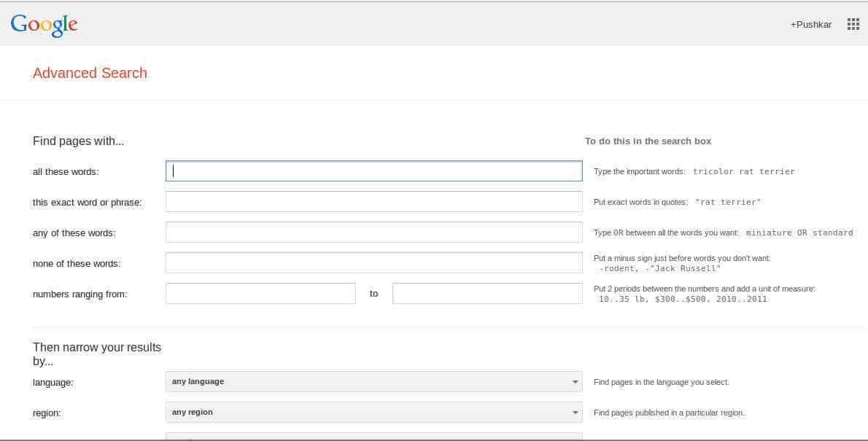Click the 'Type OR between all the words' hint
868x441 pixels.
(666, 233)
